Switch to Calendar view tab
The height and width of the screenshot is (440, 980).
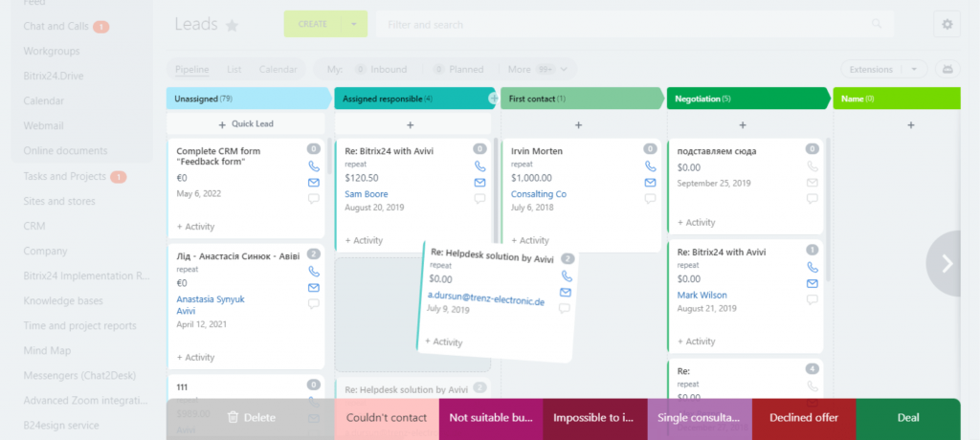click(278, 70)
